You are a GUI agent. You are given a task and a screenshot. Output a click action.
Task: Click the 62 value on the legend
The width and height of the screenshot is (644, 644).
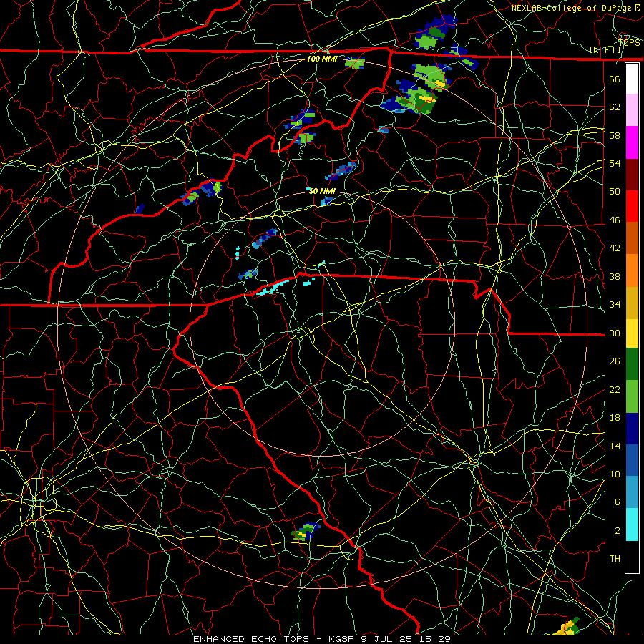pyautogui.click(x=615, y=107)
